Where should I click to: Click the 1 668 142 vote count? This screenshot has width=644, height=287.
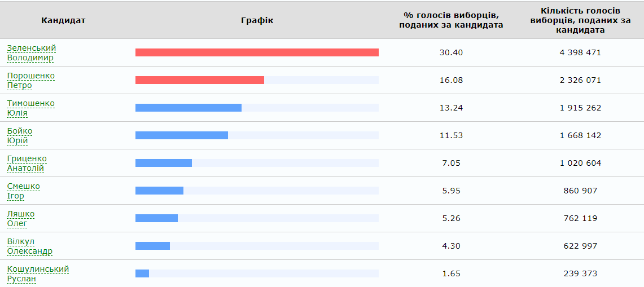point(580,135)
